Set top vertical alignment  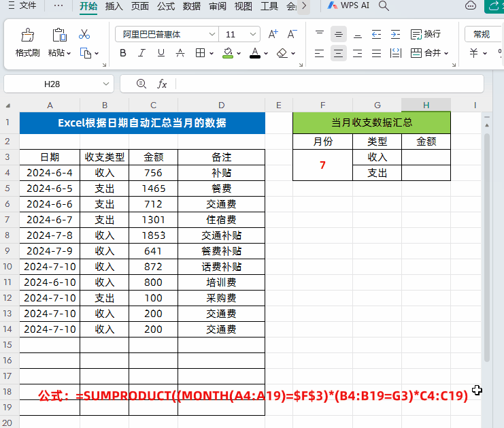click(x=320, y=34)
